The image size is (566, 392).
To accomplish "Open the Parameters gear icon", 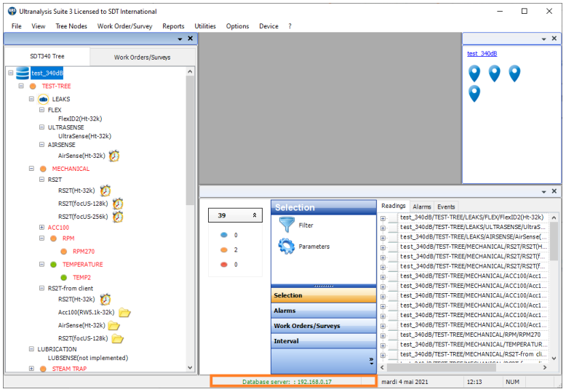I will [x=286, y=247].
